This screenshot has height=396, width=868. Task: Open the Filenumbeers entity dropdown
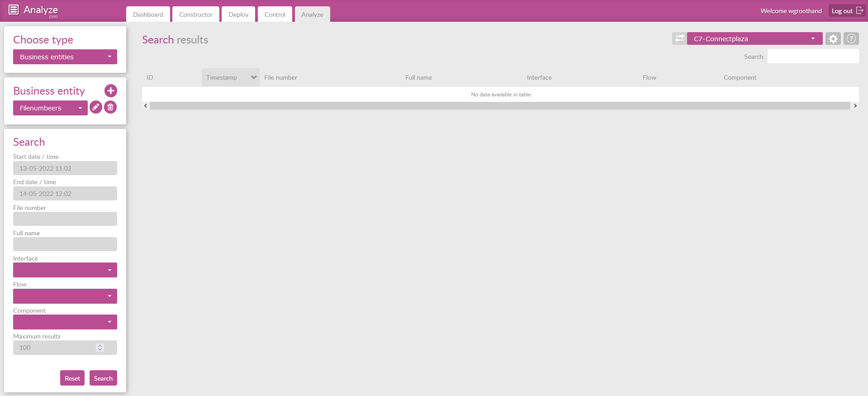pos(50,108)
